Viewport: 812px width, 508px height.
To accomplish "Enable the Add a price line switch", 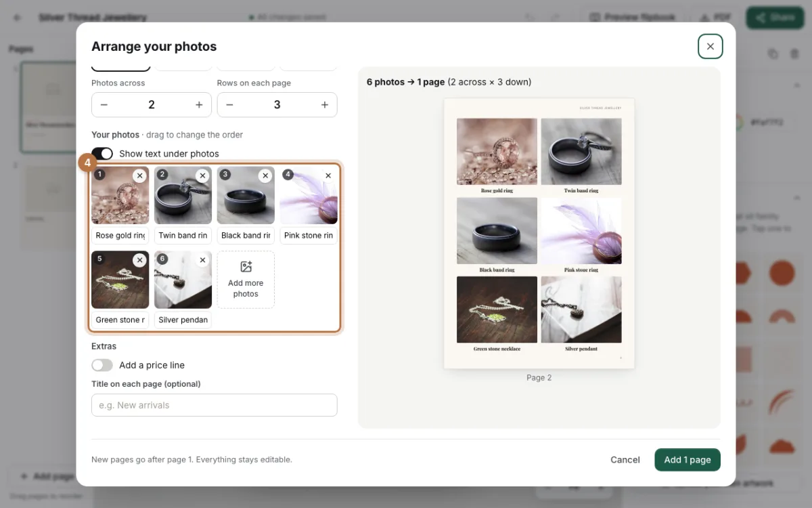I will pos(102,365).
